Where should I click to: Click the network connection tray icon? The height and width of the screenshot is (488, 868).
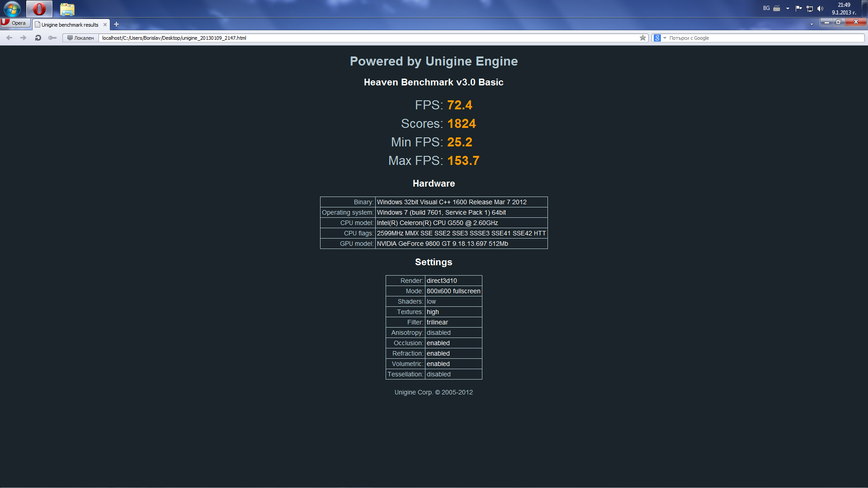(809, 8)
